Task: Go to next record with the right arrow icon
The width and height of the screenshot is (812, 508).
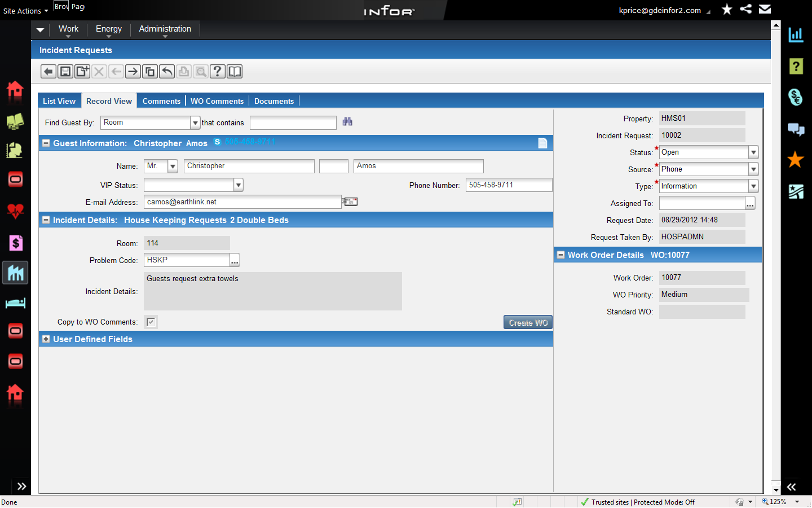Action: (133, 72)
